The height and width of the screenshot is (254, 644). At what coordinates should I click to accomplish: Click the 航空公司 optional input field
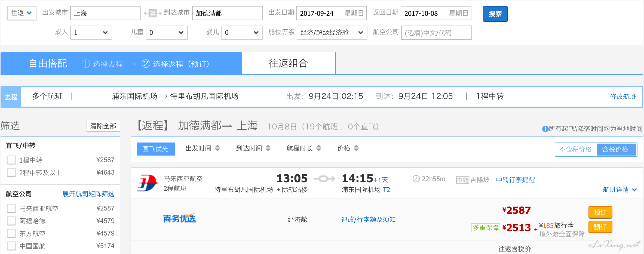(437, 33)
